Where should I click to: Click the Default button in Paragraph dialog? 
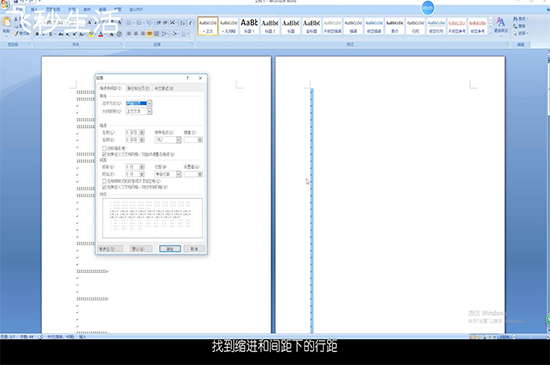(141, 249)
